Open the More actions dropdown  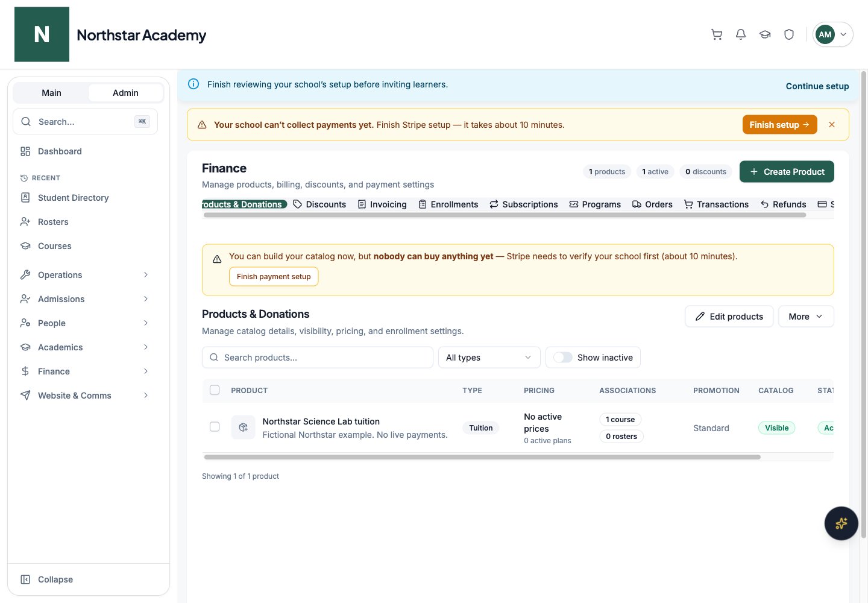click(x=806, y=317)
